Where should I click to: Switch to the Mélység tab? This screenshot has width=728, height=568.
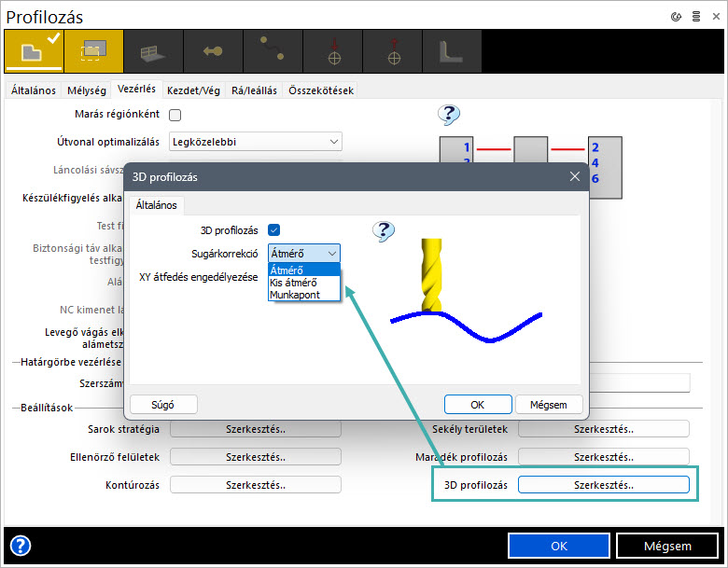87,90
